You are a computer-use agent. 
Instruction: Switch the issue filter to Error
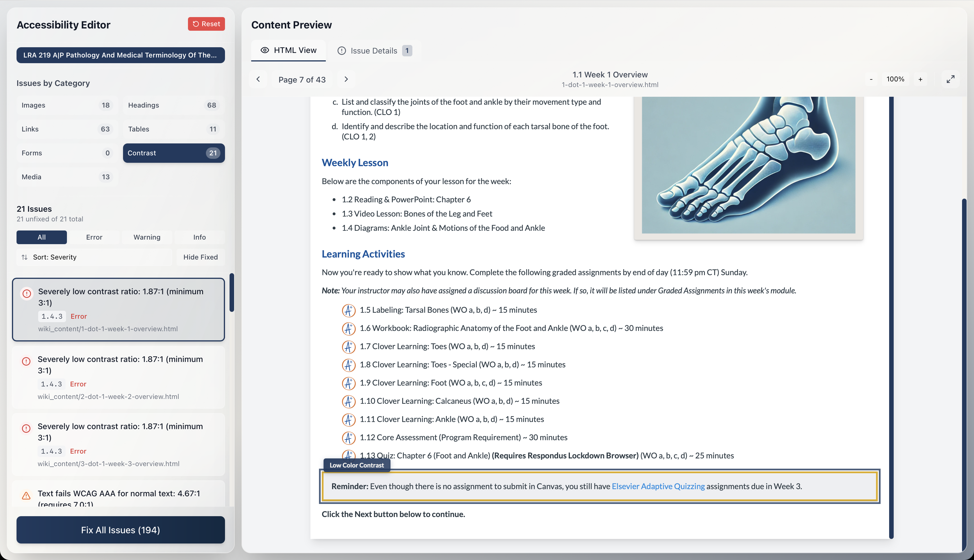[x=94, y=237]
